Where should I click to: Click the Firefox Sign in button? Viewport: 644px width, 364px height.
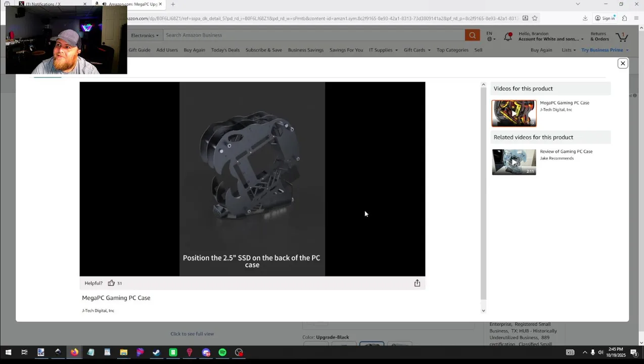[x=605, y=18]
